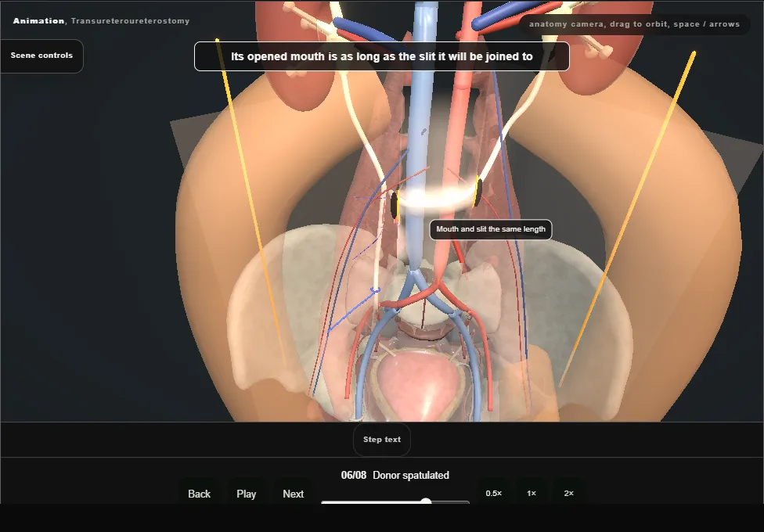Viewport: 764px width, 532px height.
Task: Open the Scene controls panel
Action: coord(41,56)
